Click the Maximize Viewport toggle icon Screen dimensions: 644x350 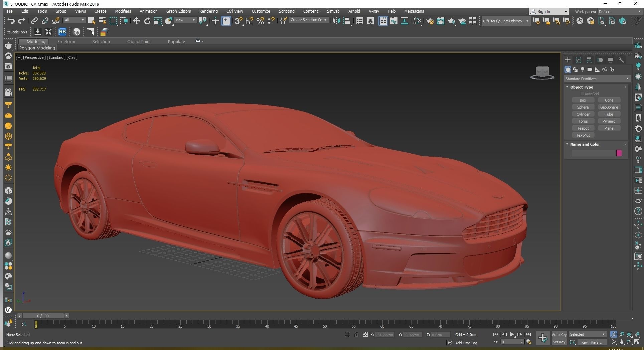[637, 342]
